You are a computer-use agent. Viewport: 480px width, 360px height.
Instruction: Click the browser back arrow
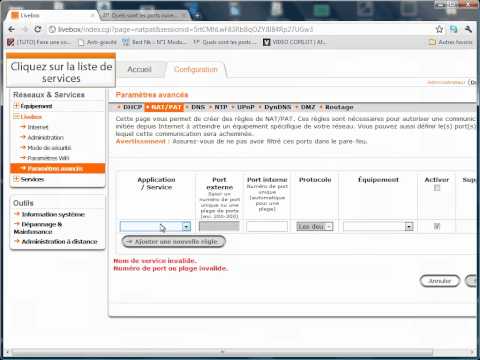(x=12, y=29)
